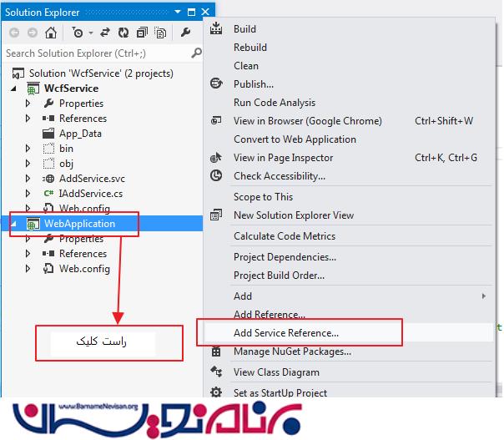Choose Add Service Reference from context menu
The width and height of the screenshot is (504, 440).
point(285,333)
